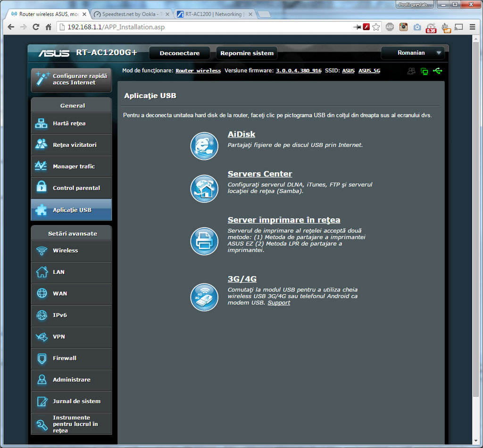Viewport: 483px width, 448px height.
Task: Click the Wireless wifi signal icon
Action: [x=42, y=250]
